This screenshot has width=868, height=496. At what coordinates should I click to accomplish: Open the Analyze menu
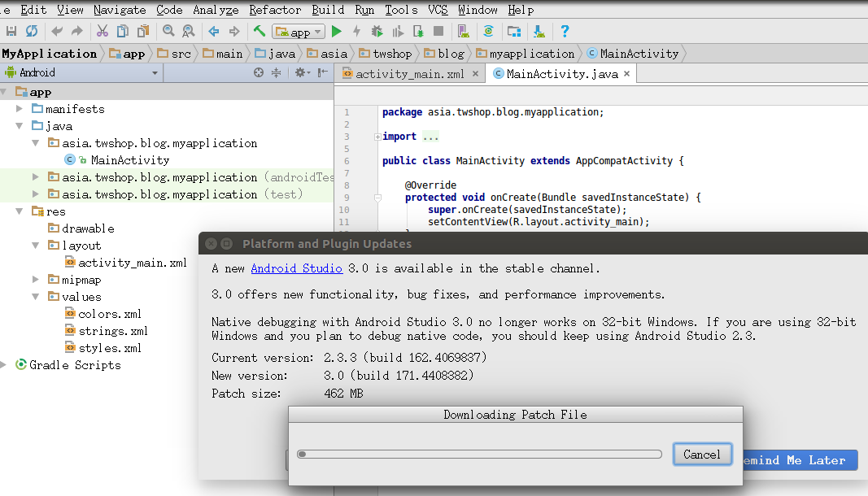[216, 10]
